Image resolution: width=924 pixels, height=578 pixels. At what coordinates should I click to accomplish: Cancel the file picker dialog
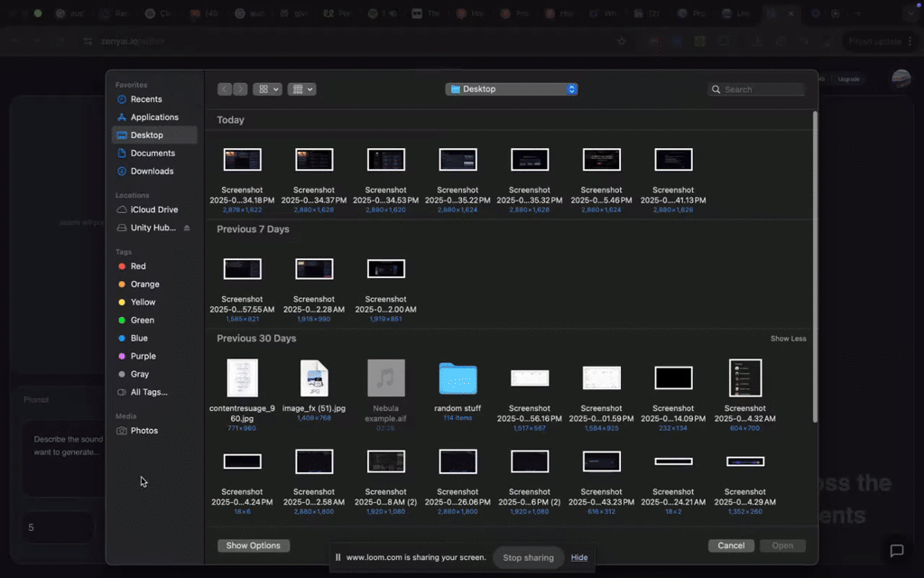[731, 545]
